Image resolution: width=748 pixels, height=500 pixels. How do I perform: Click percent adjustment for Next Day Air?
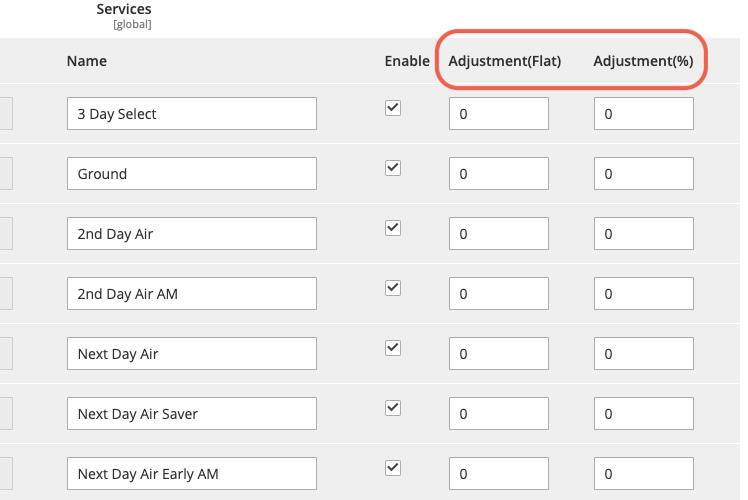[643, 354]
